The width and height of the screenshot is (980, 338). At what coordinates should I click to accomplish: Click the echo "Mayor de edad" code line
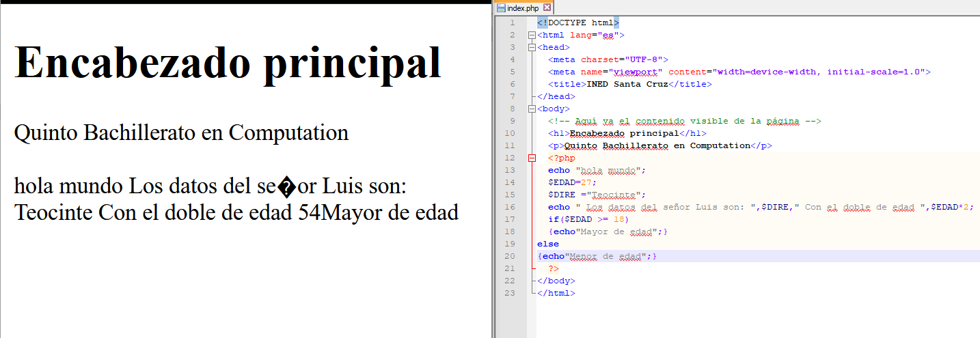[608, 231]
